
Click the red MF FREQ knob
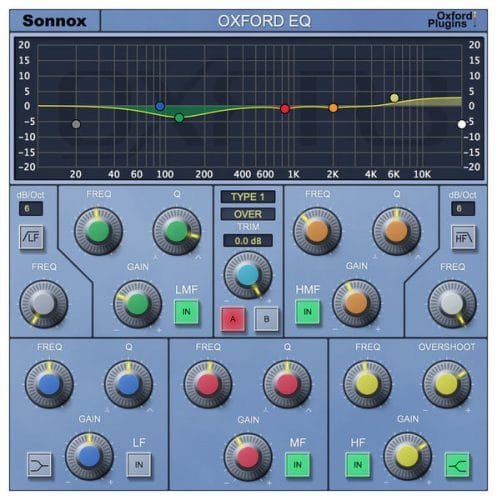click(x=208, y=384)
